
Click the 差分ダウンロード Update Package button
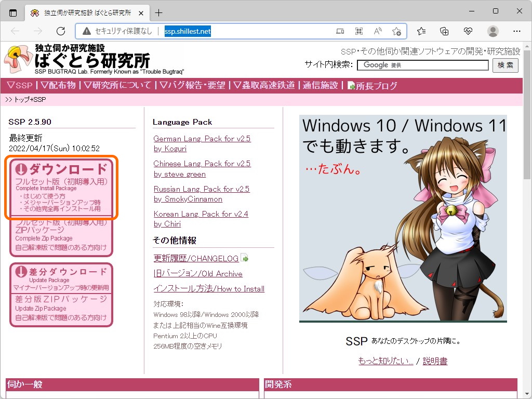tap(61, 278)
